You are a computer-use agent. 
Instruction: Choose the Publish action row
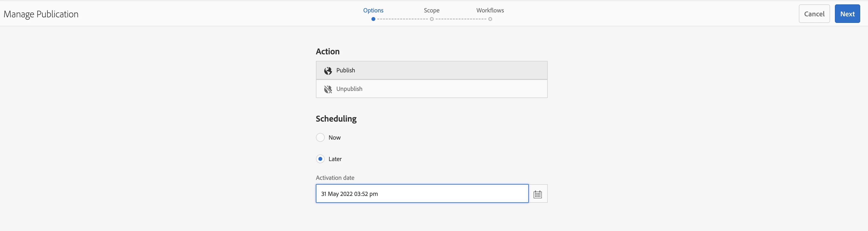point(432,70)
